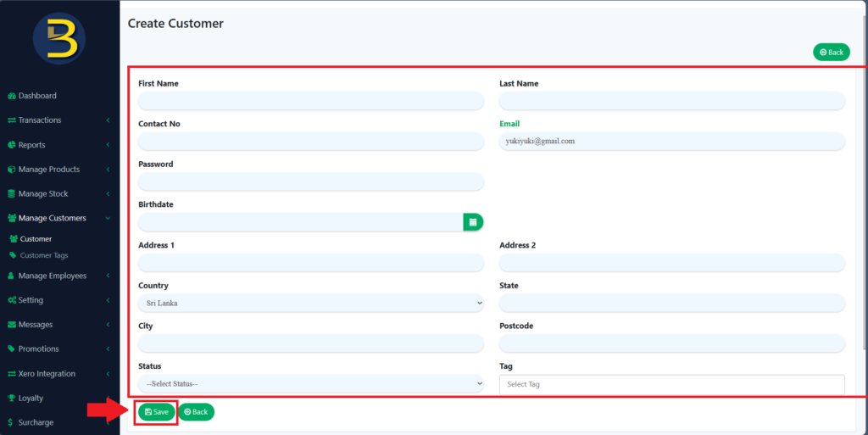This screenshot has width=868, height=435.
Task: Click the Surcharge dollar sign icon
Action: [x=9, y=422]
